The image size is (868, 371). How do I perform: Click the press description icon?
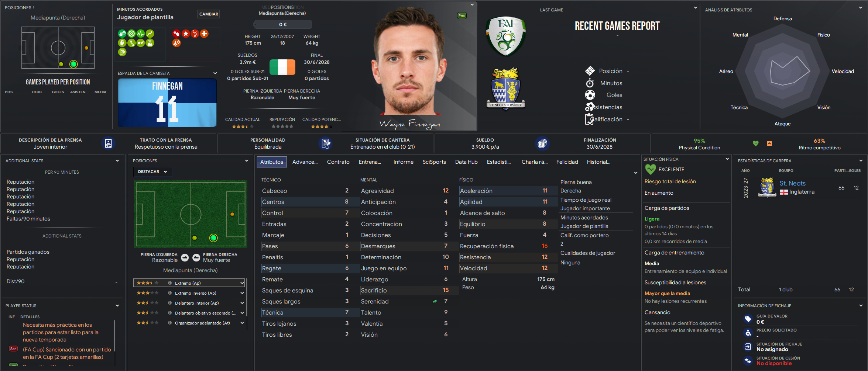click(x=108, y=143)
